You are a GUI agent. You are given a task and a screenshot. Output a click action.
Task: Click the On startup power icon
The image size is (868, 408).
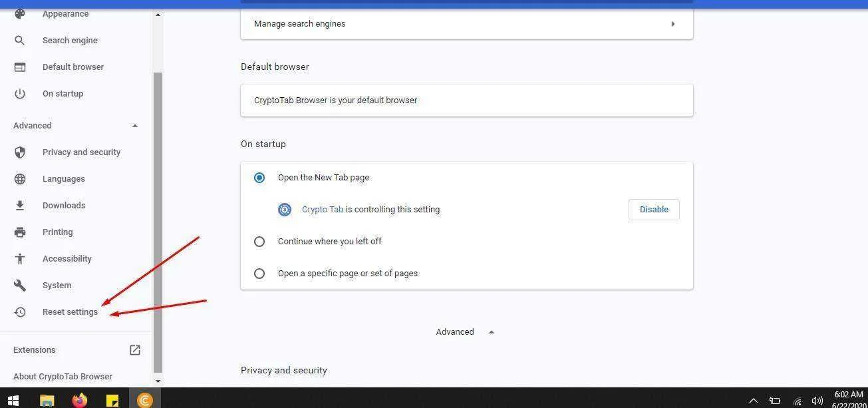(20, 94)
